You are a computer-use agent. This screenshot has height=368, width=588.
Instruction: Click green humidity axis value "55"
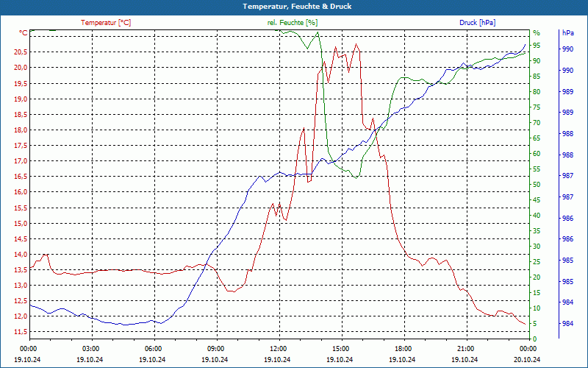point(537,169)
